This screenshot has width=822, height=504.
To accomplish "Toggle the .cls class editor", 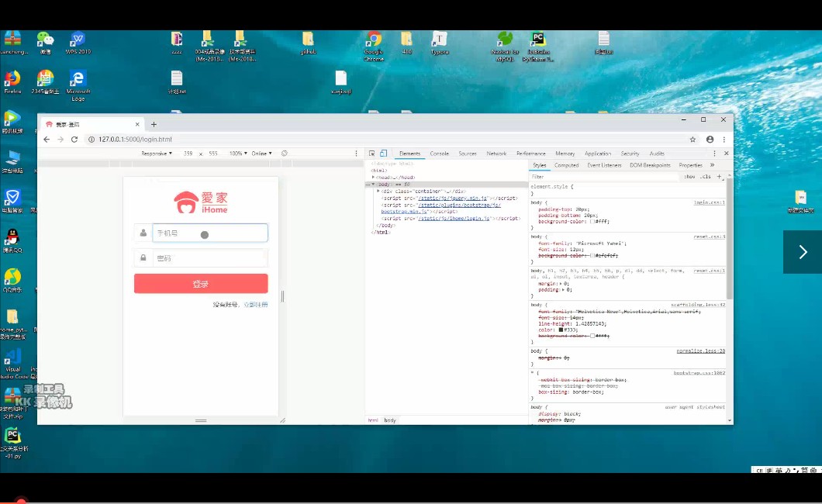I will point(706,177).
